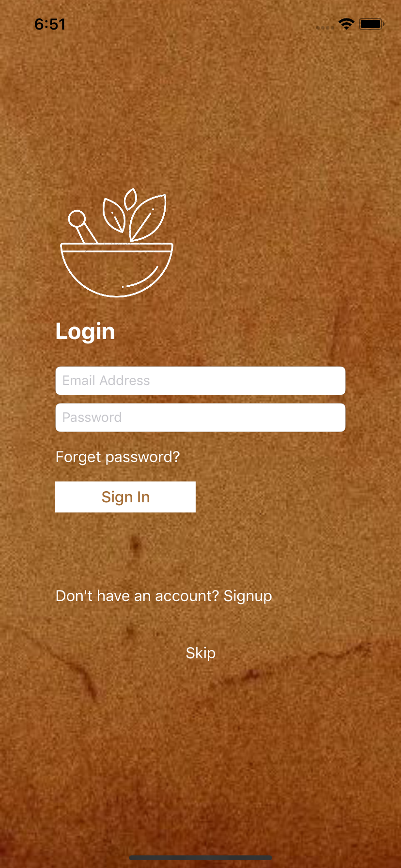Screen dimensions: 401x868
Task: Tap the home indicator bar at bottom
Action: pos(200,858)
